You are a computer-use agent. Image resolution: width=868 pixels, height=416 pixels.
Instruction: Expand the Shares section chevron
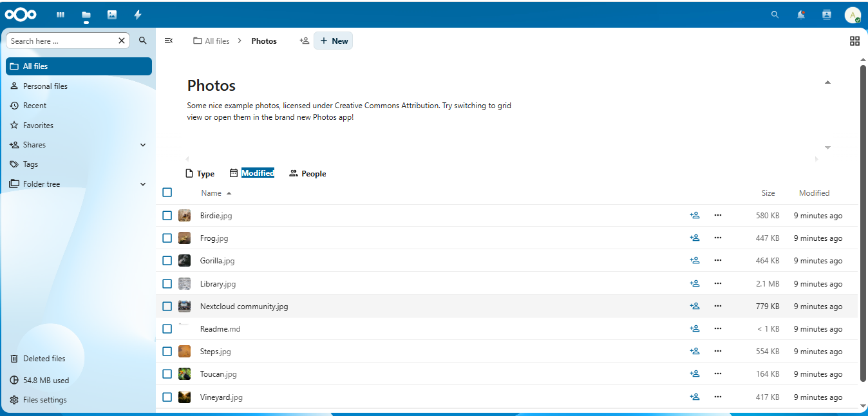point(143,145)
